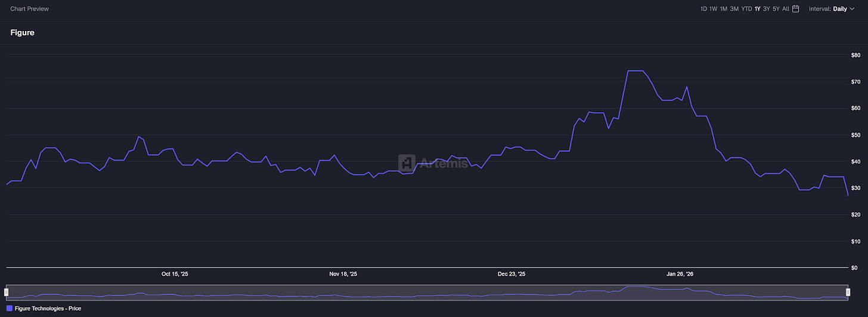868x317 pixels.
Task: Click the Figure chart title
Action: [x=22, y=33]
